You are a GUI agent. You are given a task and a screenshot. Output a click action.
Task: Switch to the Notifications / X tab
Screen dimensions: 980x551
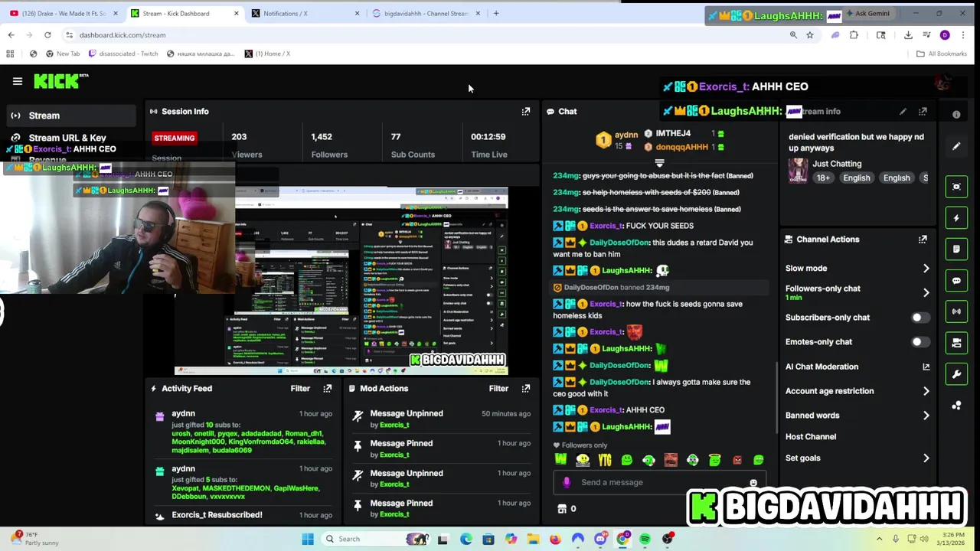coord(306,13)
